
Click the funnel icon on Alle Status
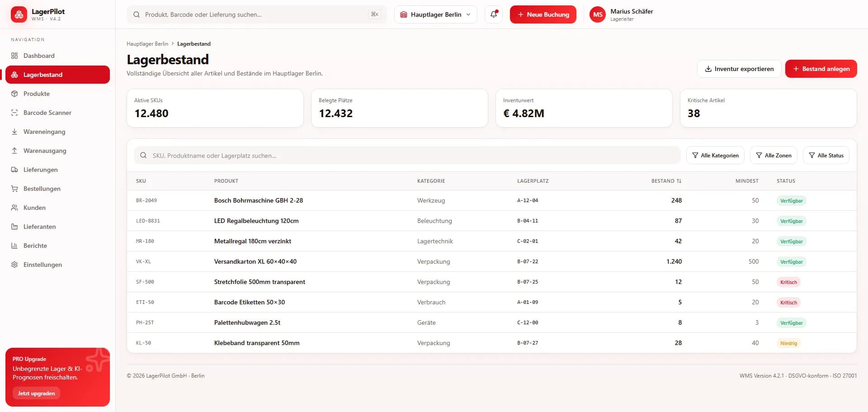(x=812, y=155)
